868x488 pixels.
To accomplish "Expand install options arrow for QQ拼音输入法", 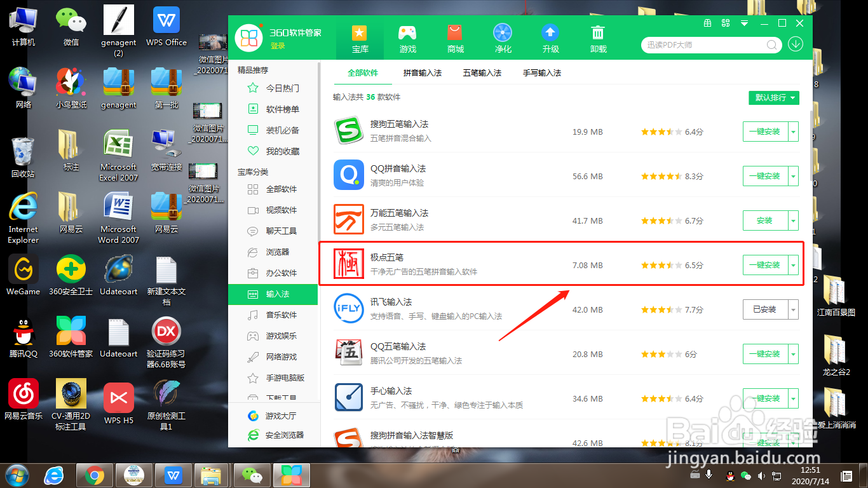I will click(x=793, y=176).
